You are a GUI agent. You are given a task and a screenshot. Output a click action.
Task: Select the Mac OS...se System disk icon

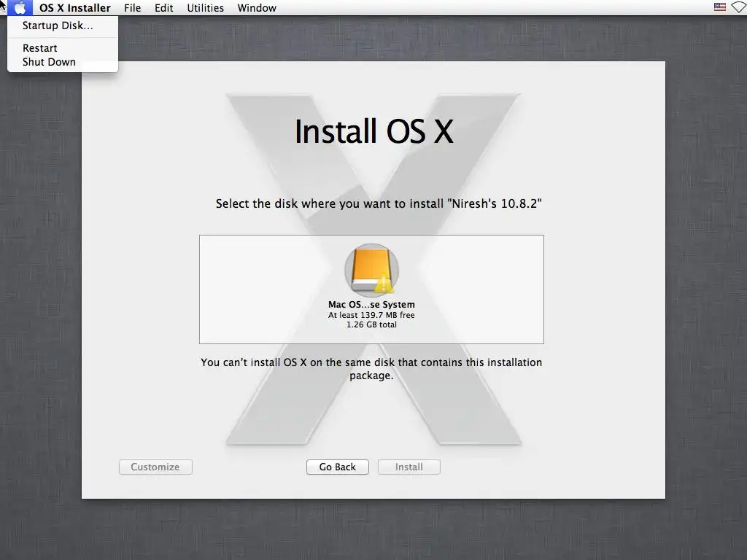pyautogui.click(x=371, y=270)
